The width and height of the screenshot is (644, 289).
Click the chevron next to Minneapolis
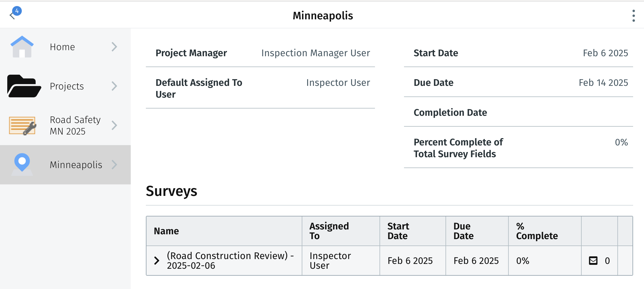click(114, 165)
